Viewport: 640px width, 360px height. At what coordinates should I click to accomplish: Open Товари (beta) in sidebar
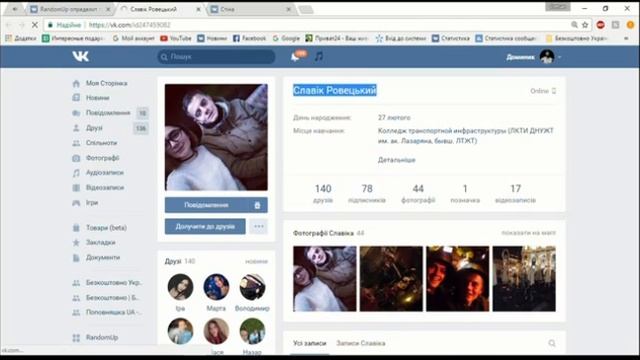click(106, 228)
